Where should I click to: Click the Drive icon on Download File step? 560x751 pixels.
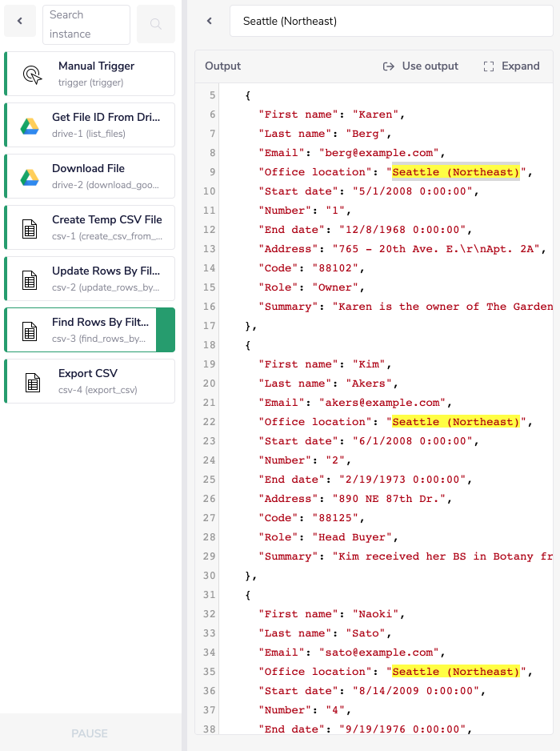tap(32, 175)
